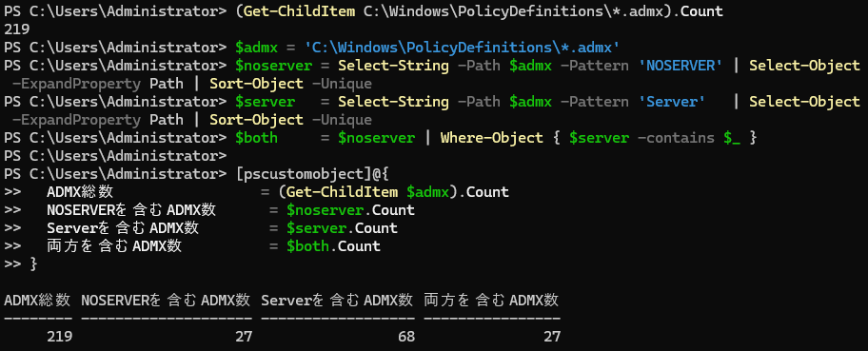Click the -contains operator

[x=676, y=138]
